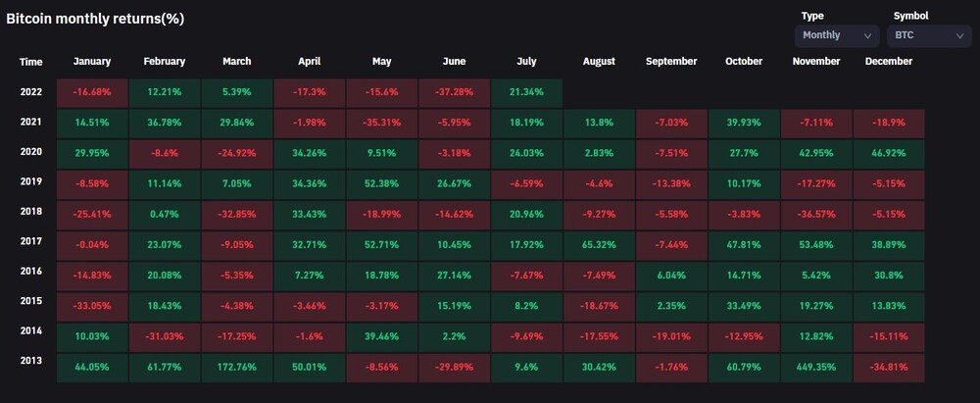980x403 pixels.
Task: Select the 2022 row label
Action: click(30, 91)
